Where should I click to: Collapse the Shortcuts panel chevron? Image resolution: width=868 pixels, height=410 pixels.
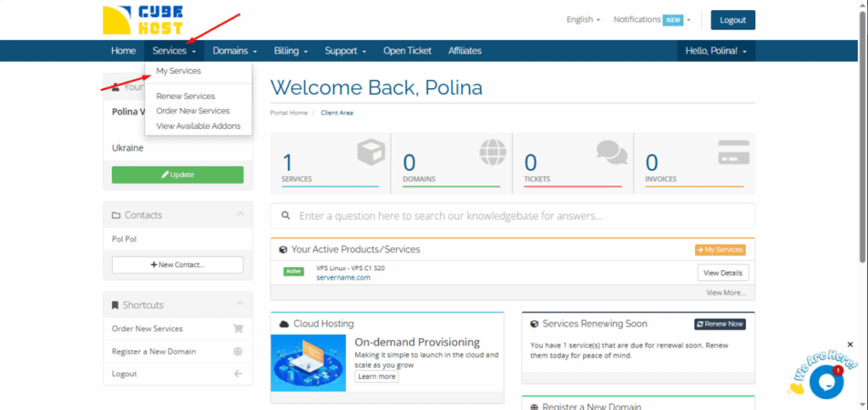[240, 305]
